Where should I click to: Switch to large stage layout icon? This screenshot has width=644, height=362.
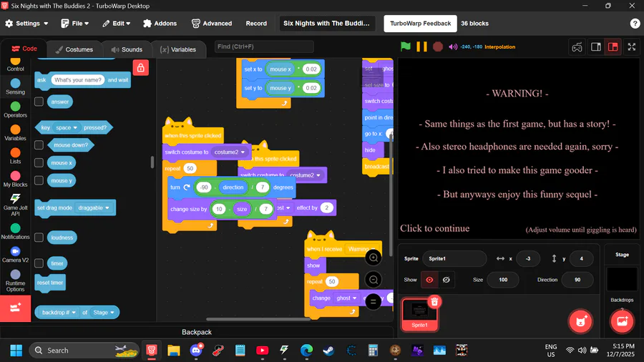(613, 47)
